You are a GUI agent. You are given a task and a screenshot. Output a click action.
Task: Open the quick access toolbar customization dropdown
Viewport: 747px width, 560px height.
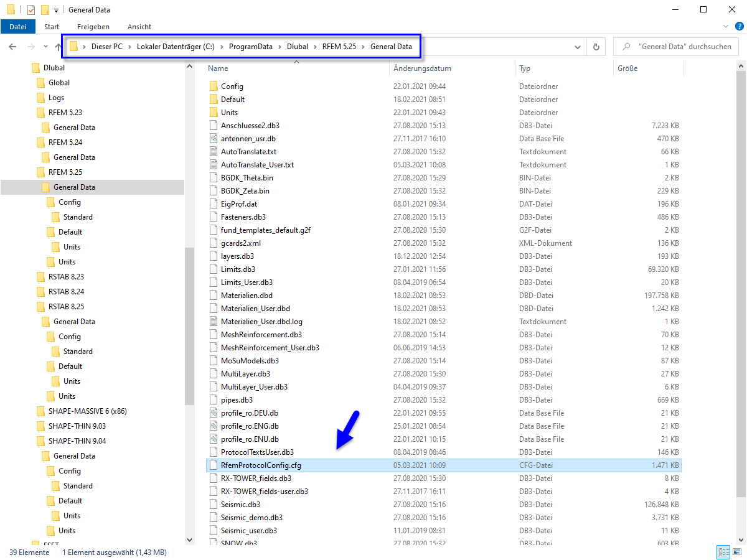[56, 9]
